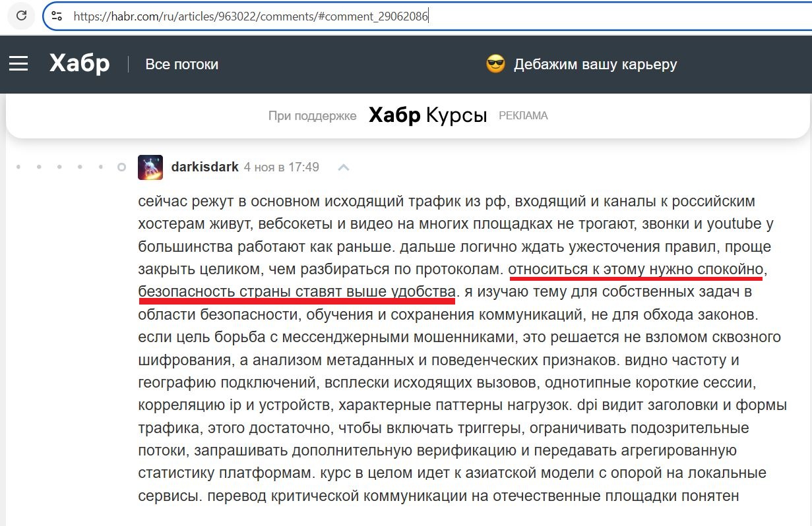Click the При поддержке banner text
Viewport: 812px width, 526px height.
tap(312, 116)
